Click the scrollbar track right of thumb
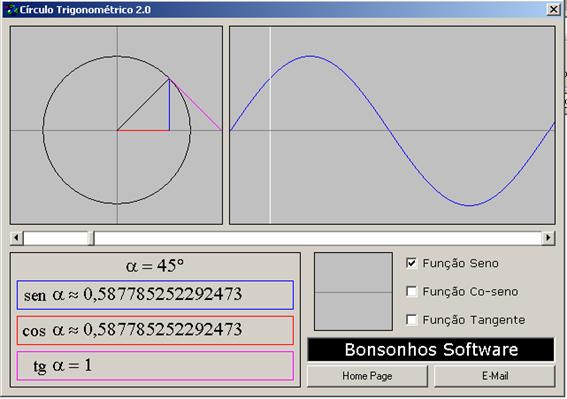 [x=318, y=238]
